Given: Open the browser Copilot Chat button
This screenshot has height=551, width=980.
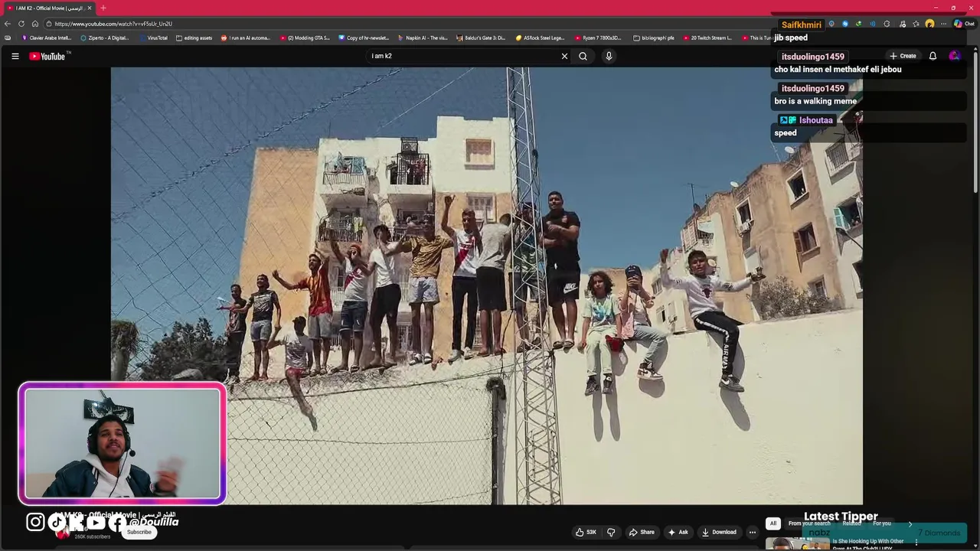Looking at the screenshot, I should (x=964, y=24).
